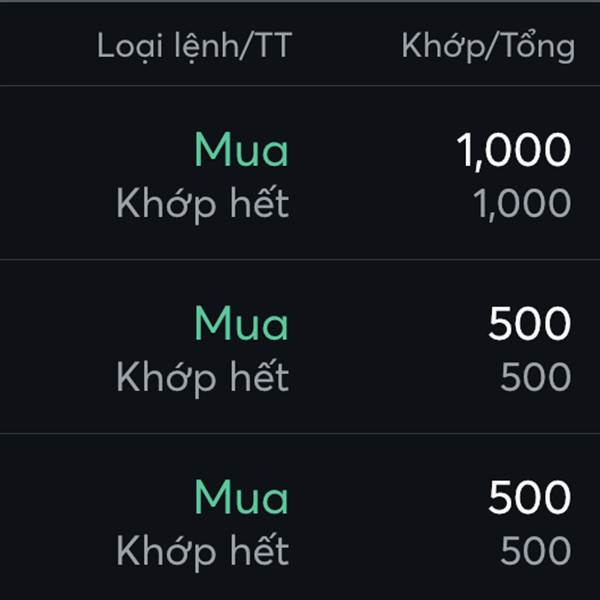The height and width of the screenshot is (600, 600).
Task: Open the middle 500-share order row
Action: click(x=300, y=347)
